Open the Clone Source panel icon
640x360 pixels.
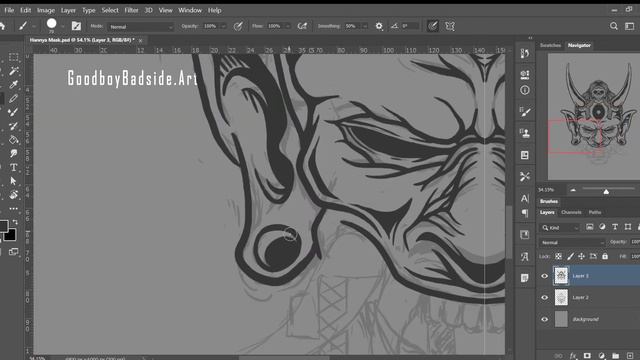coord(525,133)
